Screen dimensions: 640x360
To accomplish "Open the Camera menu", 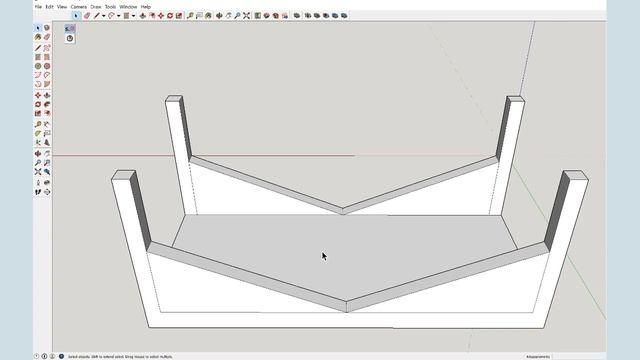I will tap(78, 7).
